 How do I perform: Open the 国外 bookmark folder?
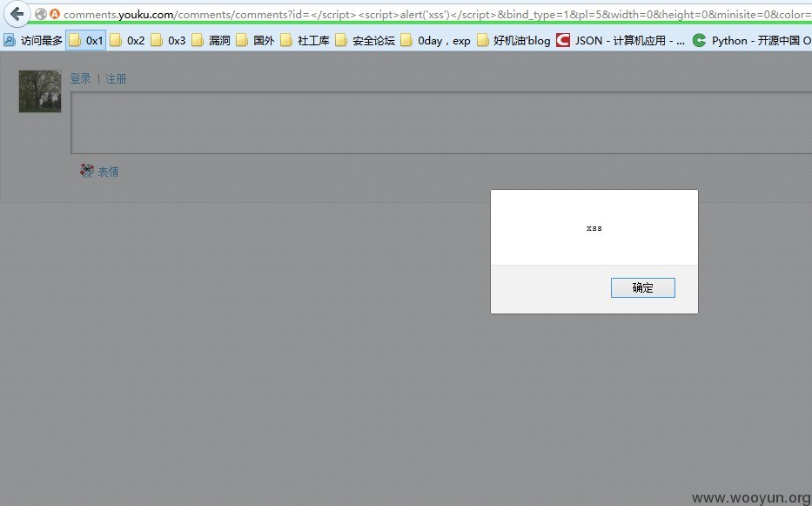click(x=255, y=40)
